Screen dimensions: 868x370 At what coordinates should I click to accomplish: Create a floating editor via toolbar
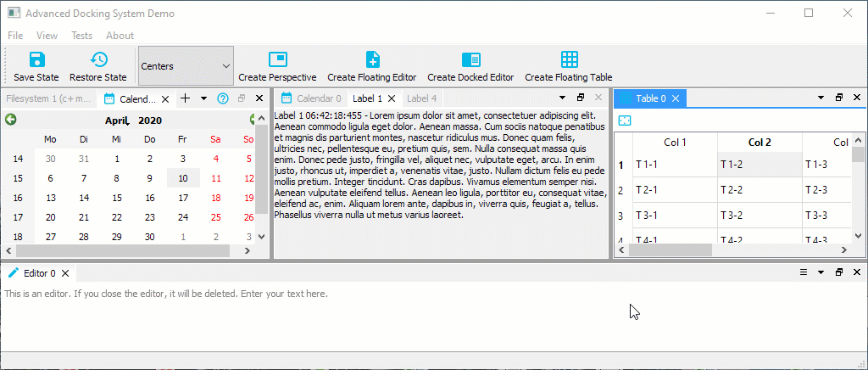(x=372, y=59)
